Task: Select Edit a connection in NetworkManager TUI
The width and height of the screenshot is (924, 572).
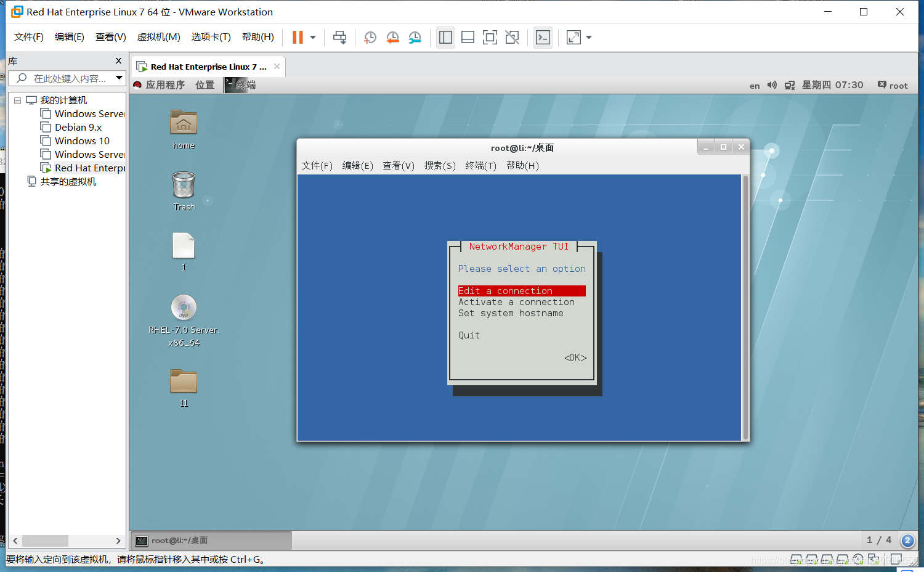Action: 522,291
